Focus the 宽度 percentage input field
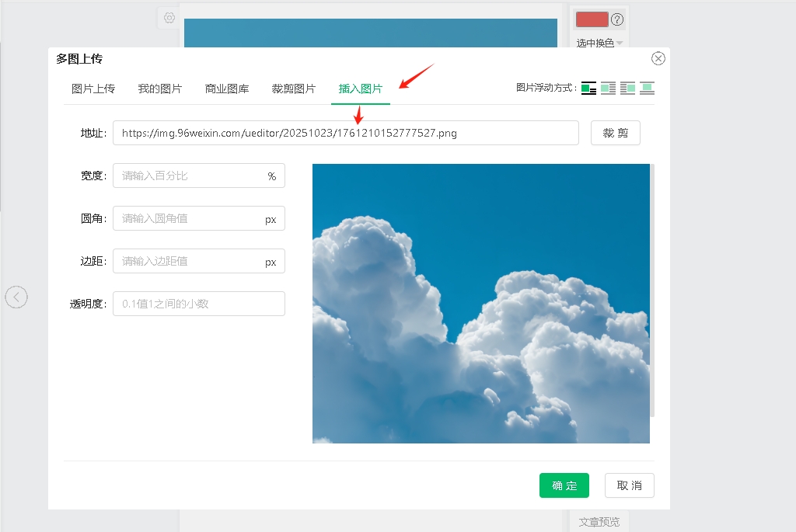 coord(190,176)
